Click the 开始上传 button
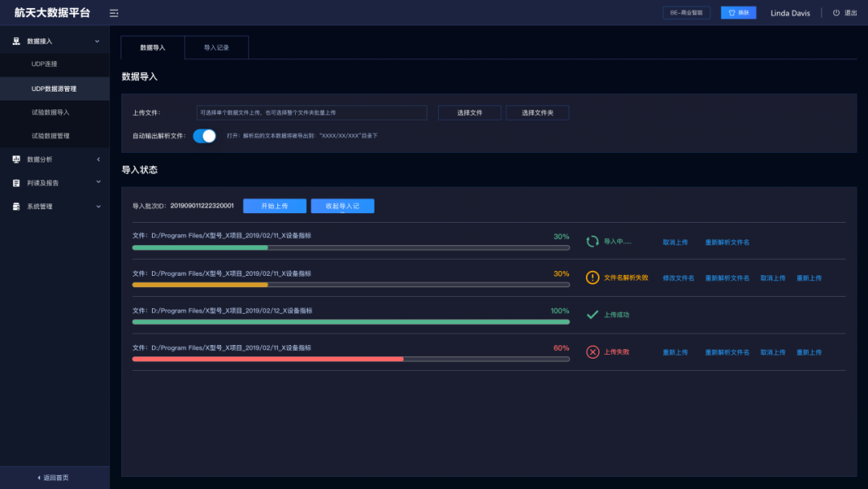The height and width of the screenshot is (489, 868). [275, 206]
